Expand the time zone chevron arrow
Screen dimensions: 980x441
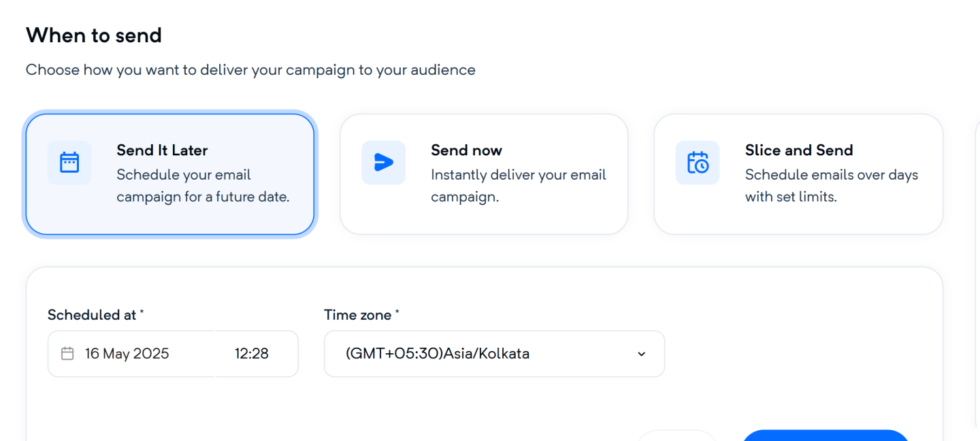[x=641, y=354]
